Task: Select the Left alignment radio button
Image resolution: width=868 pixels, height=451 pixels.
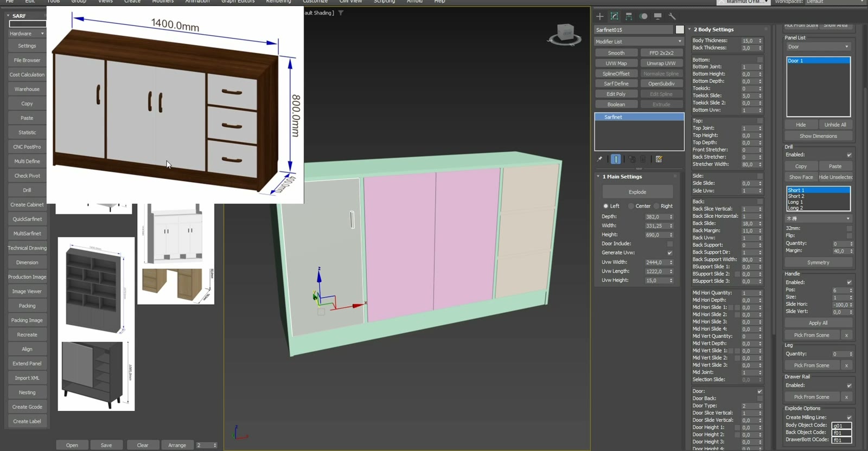Action: (x=605, y=206)
